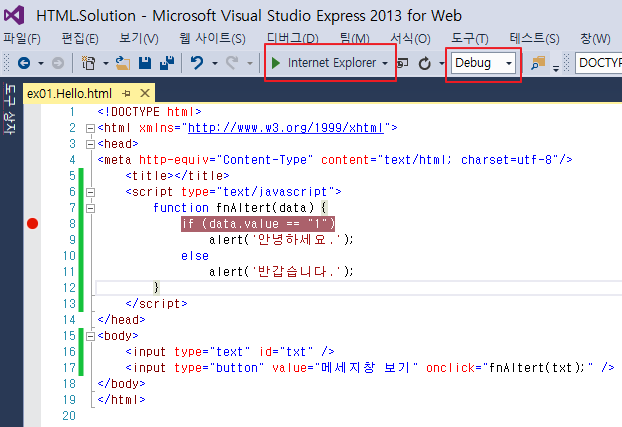Viewport: 622px width, 427px height.
Task: Open the 팀(M) menu
Action: click(x=355, y=38)
